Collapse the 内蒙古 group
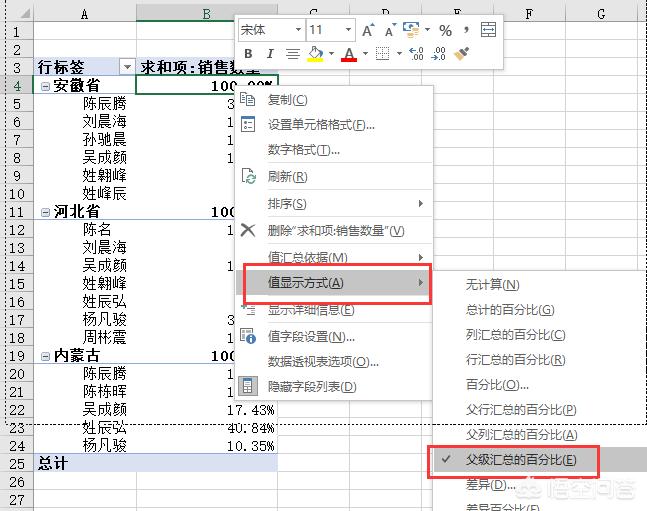647x511 pixels. [x=45, y=356]
